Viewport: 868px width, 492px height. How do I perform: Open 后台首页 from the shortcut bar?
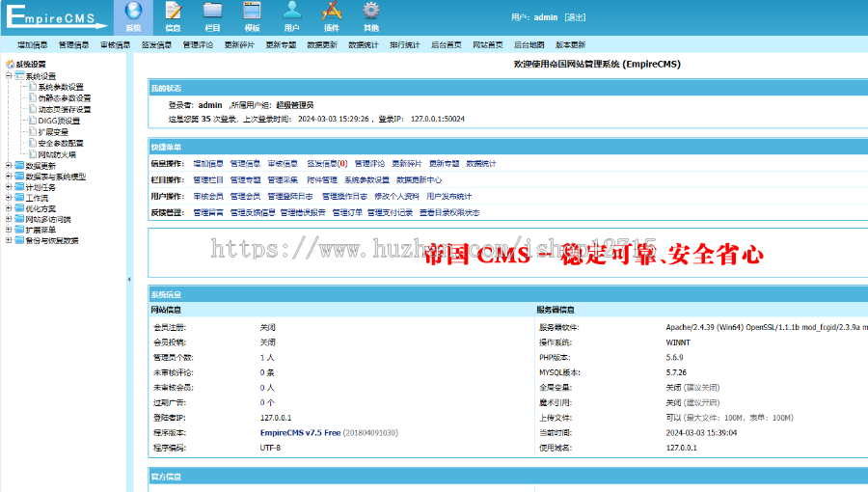[447, 44]
